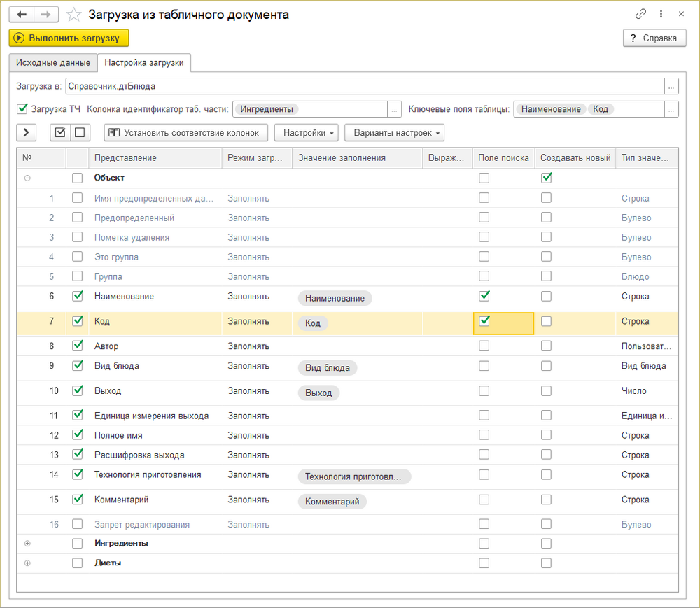Click the Выполнить загрузку button
700x608 pixels.
coord(69,38)
